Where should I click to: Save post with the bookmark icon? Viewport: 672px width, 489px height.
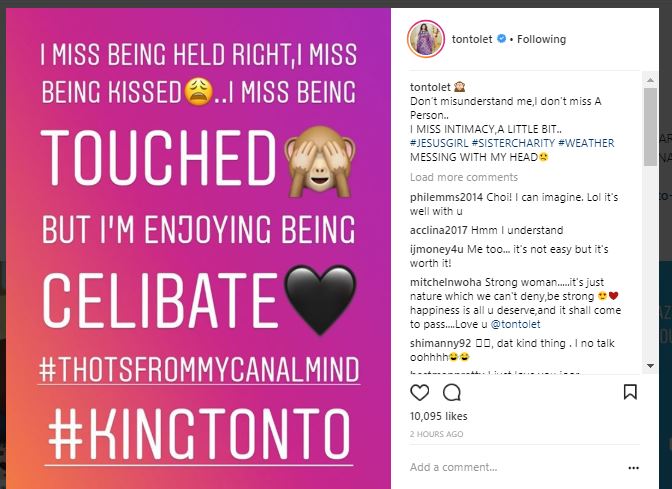630,392
